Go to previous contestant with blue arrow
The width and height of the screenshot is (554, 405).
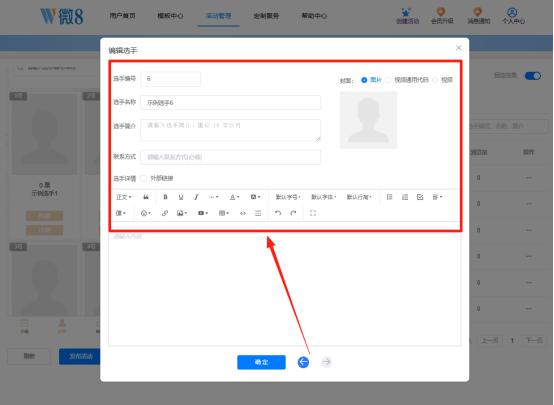click(303, 362)
